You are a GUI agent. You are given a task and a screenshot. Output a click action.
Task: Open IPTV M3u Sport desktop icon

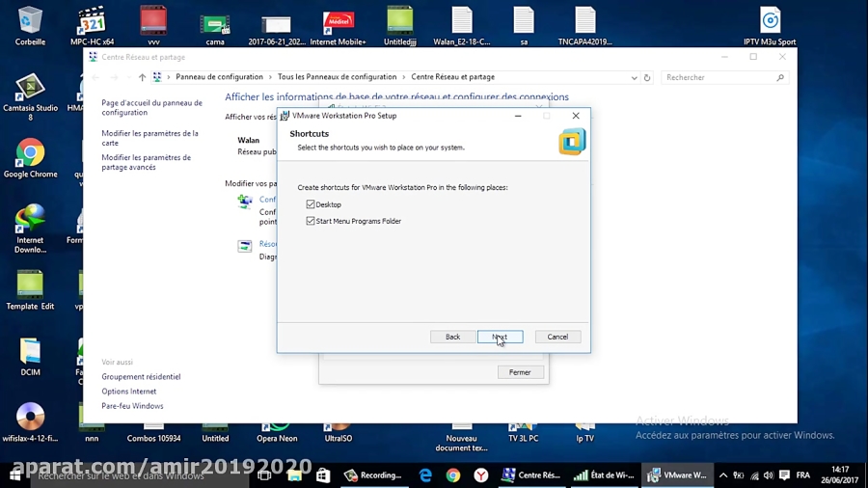[x=770, y=26]
